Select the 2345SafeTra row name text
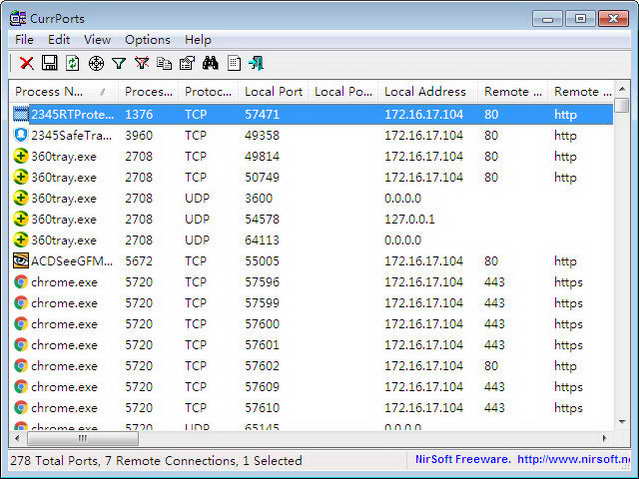The height and width of the screenshot is (479, 639). tap(71, 135)
